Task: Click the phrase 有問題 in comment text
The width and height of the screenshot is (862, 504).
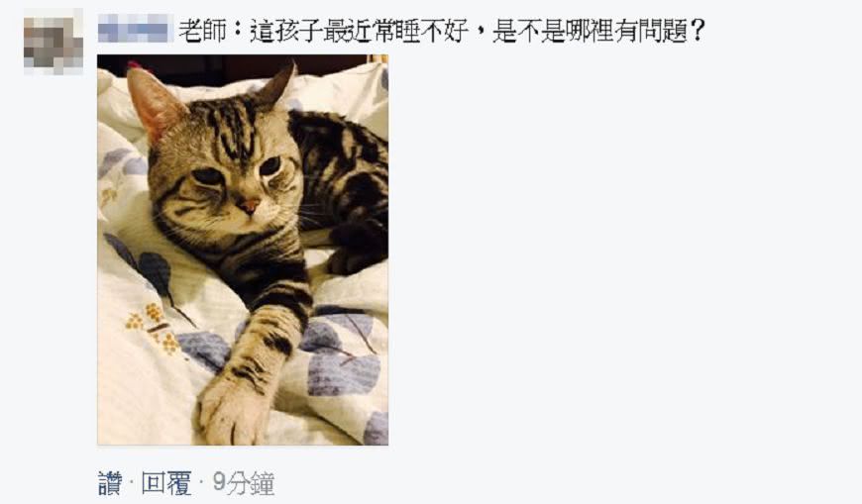Action: 649,31
